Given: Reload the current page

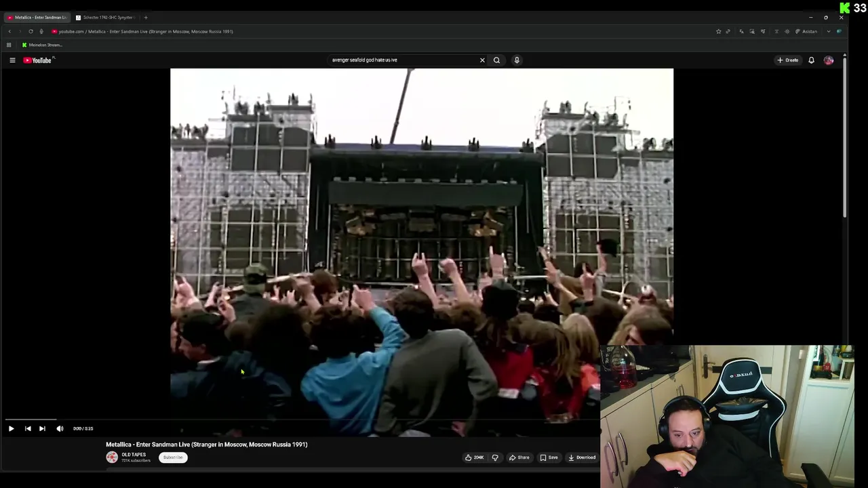Looking at the screenshot, I should 31,31.
